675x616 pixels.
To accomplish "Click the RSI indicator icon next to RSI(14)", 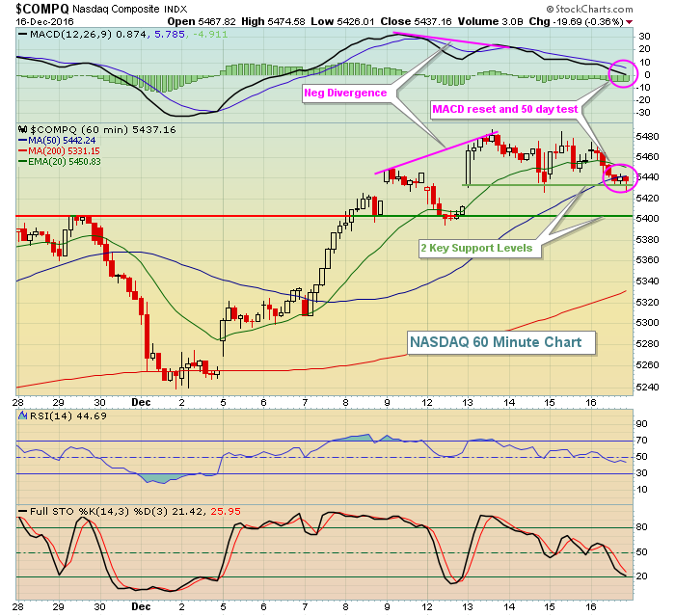I will click(x=23, y=415).
